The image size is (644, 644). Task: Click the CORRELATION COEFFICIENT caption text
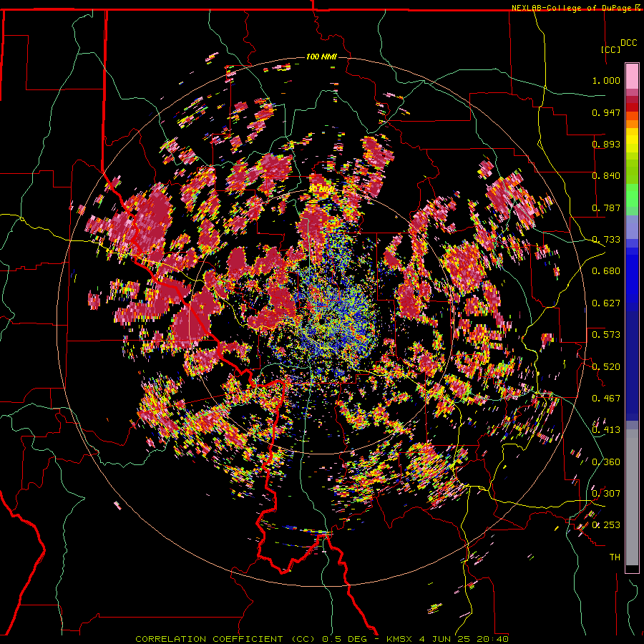point(209,639)
